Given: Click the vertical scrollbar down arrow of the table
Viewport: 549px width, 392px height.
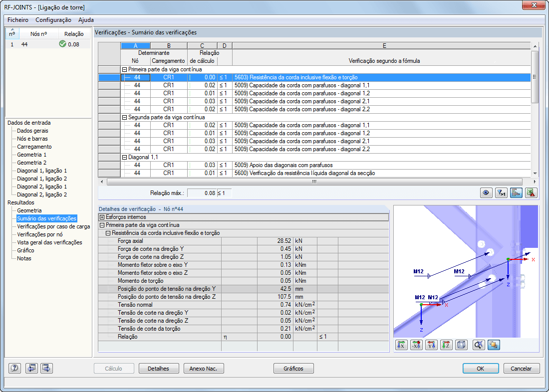Looking at the screenshot, I should [535, 173].
